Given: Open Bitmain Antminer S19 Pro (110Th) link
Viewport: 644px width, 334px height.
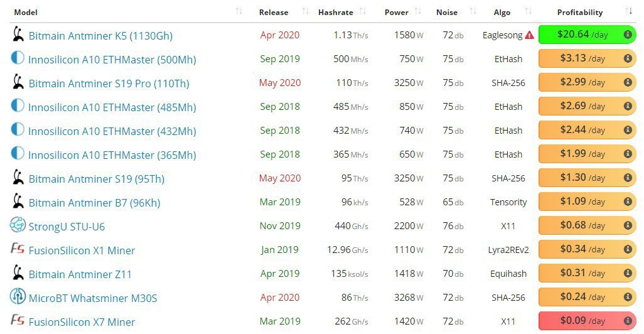Looking at the screenshot, I should (109, 83).
